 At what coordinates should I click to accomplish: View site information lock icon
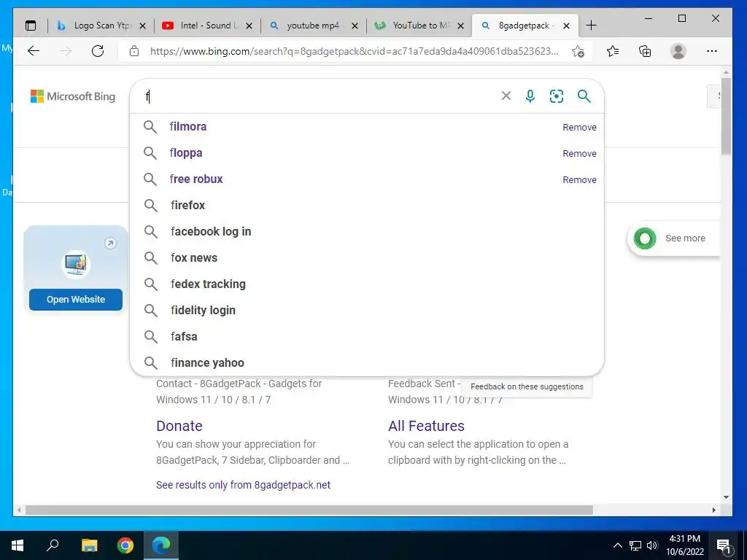134,51
